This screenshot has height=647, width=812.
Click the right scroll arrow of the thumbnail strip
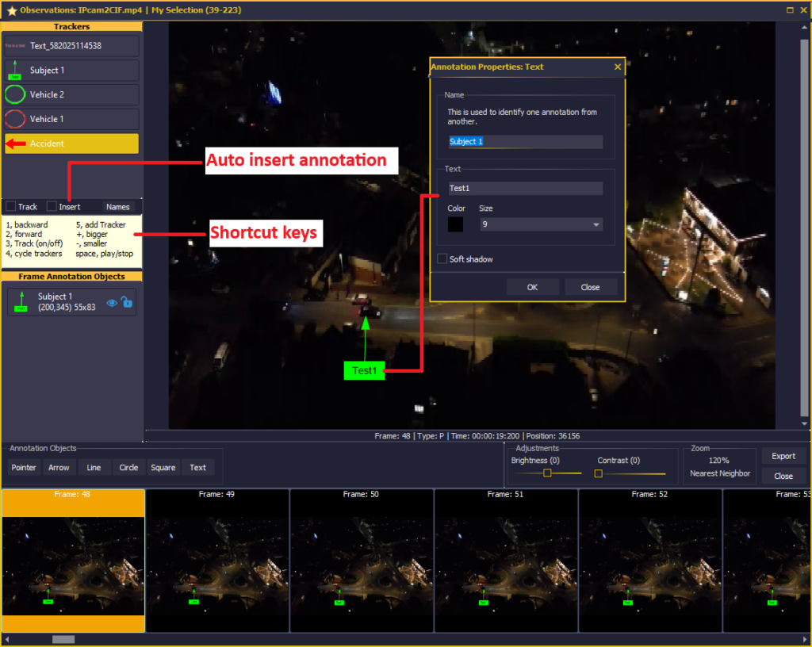click(x=804, y=639)
